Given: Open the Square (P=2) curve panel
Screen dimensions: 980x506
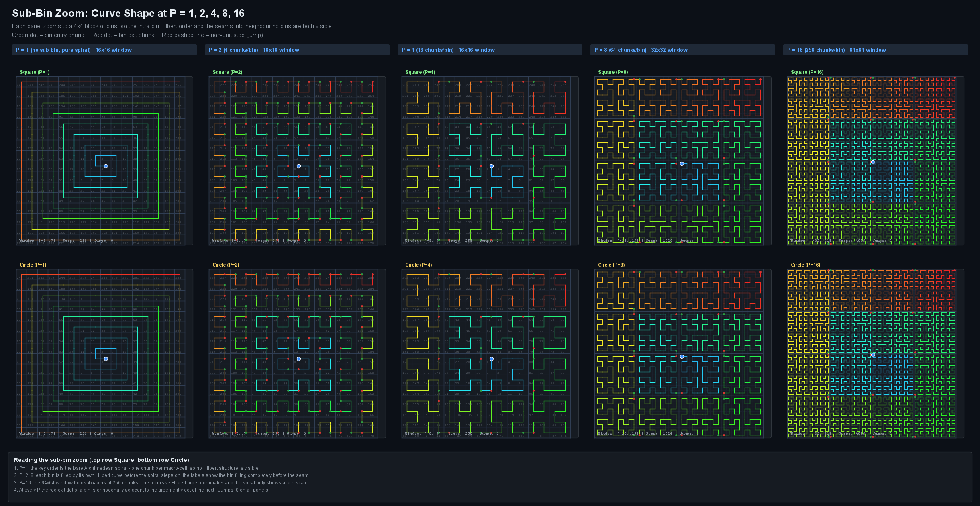Looking at the screenshot, I should coord(297,161).
